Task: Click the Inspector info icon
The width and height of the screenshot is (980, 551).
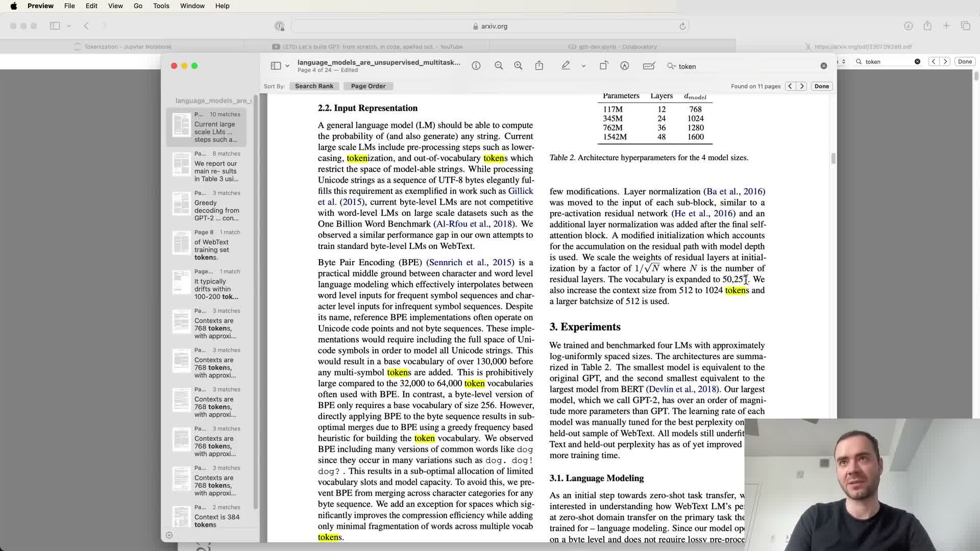Action: click(476, 66)
